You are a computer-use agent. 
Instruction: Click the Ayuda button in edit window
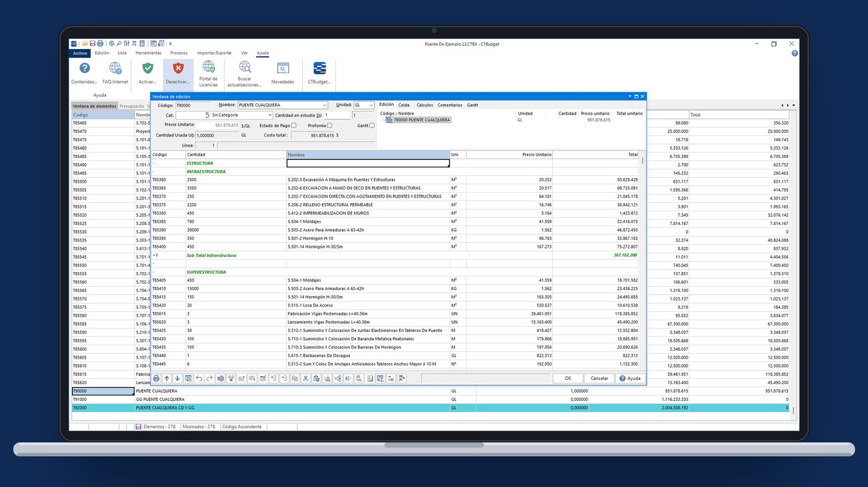click(x=631, y=378)
